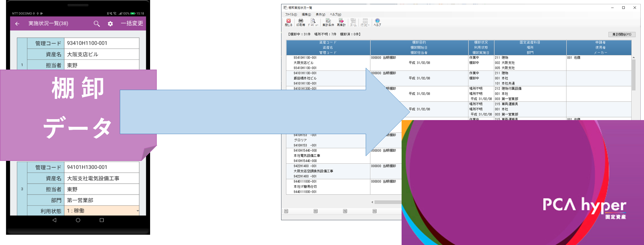Select the row グロリア
The width and height of the screenshot is (644, 245).
click(300, 140)
